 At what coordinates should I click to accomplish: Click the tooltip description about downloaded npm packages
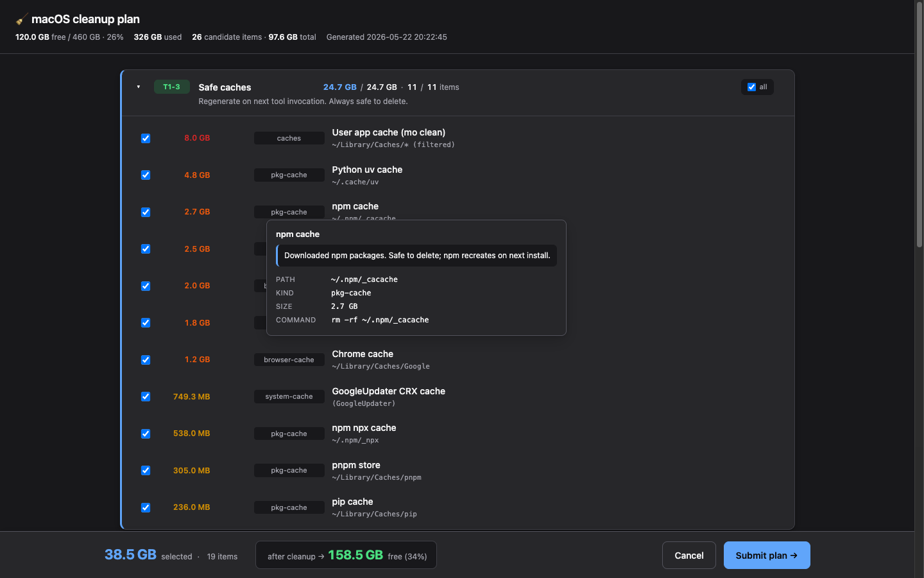417,256
